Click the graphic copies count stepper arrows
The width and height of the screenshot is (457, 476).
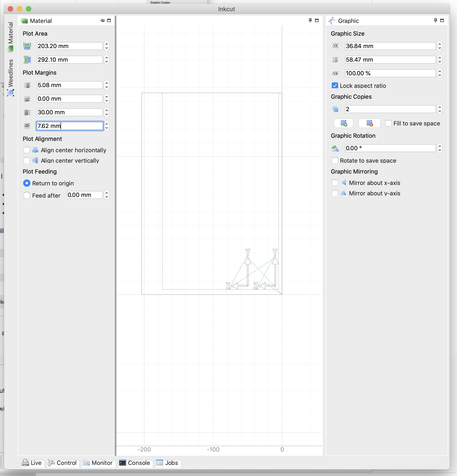pos(440,109)
